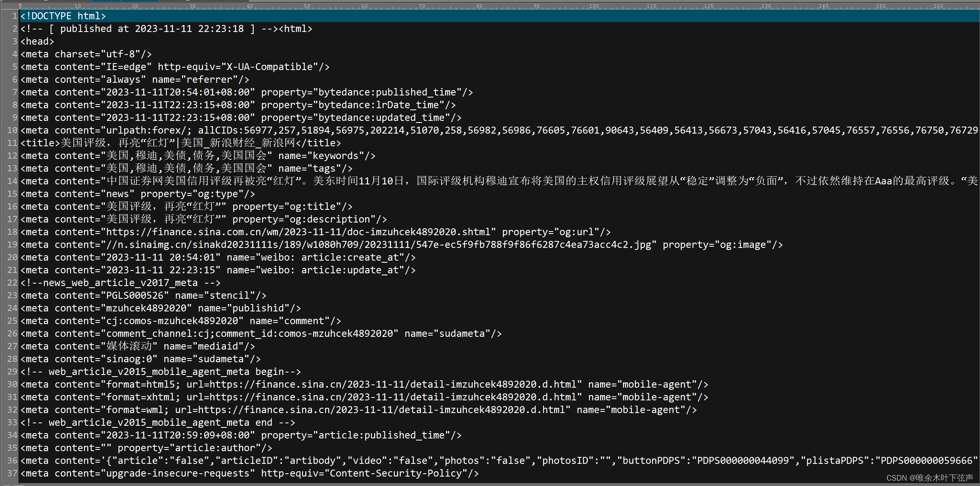Viewport: 980px width, 486px height.
Task: Click the PGLS000526 stencil value
Action: tap(135, 295)
